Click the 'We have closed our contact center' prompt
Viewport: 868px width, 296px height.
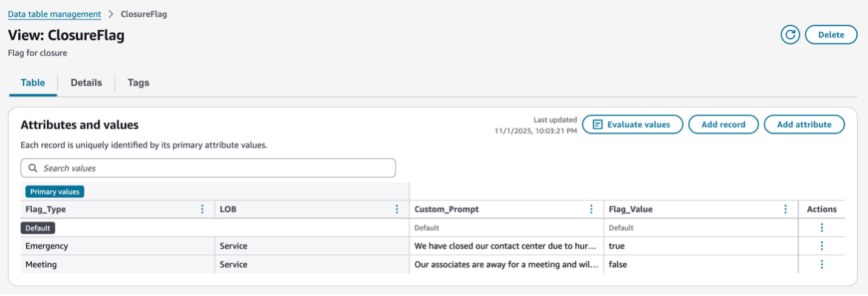[506, 246]
